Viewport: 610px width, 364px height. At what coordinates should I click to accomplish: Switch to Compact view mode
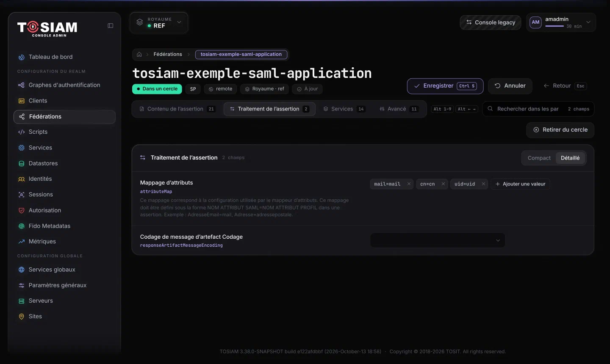pos(539,158)
